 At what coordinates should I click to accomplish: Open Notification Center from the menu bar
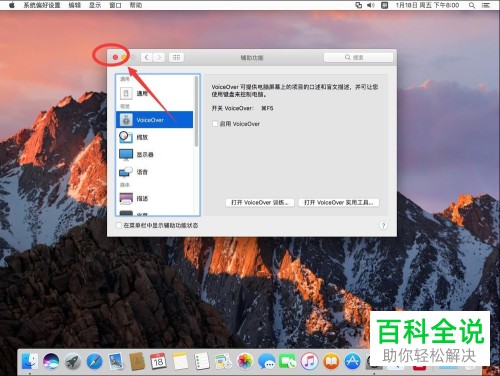coord(486,5)
